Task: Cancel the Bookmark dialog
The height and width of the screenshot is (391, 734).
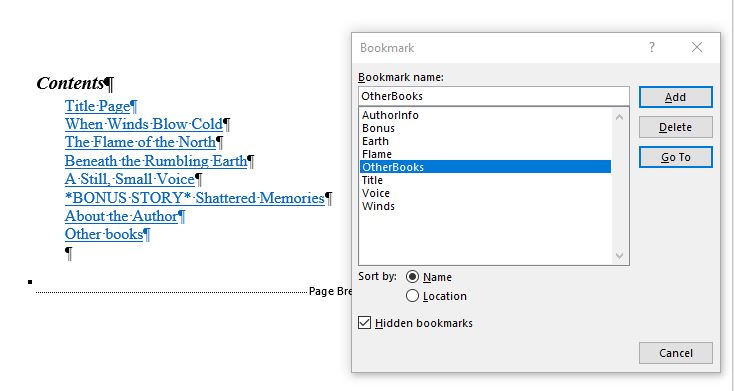Action: click(675, 353)
